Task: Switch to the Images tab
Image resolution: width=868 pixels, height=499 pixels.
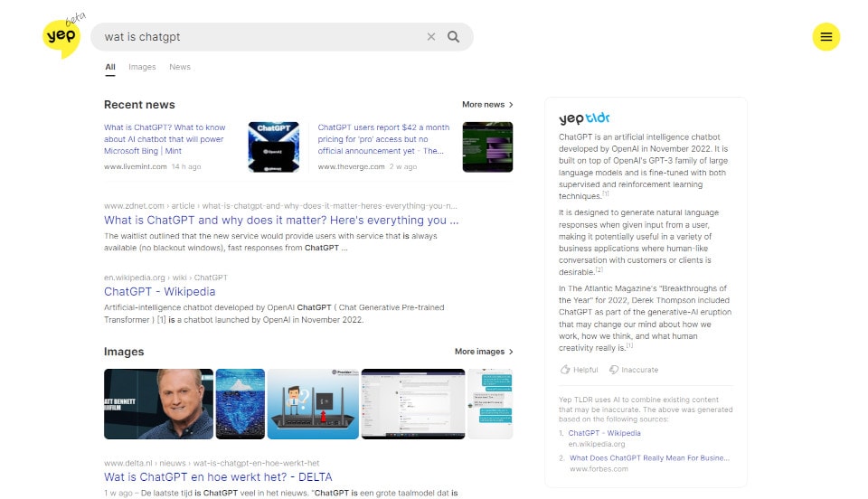Action: (x=142, y=67)
